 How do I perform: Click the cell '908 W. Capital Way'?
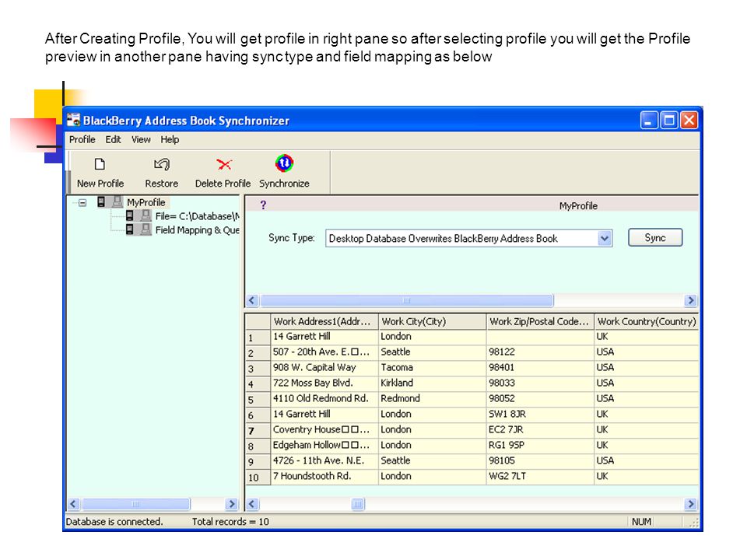(x=324, y=368)
